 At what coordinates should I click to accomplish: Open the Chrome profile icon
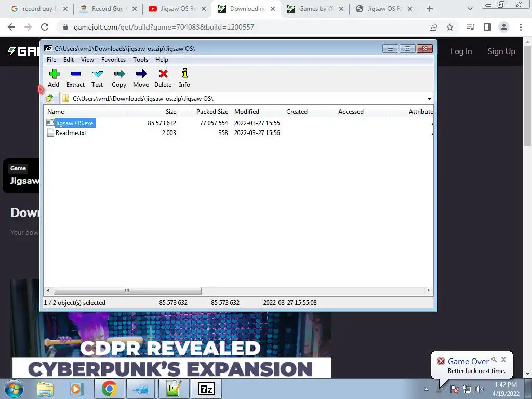504,27
